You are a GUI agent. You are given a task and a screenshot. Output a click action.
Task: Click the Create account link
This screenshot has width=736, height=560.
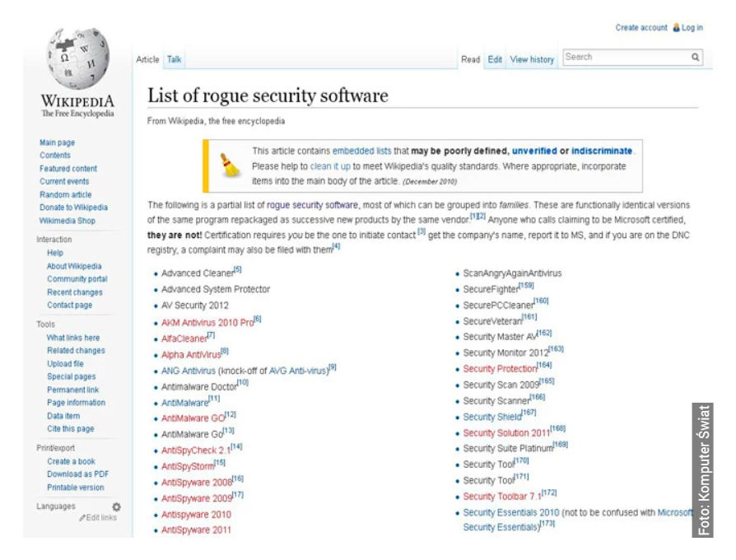point(641,28)
